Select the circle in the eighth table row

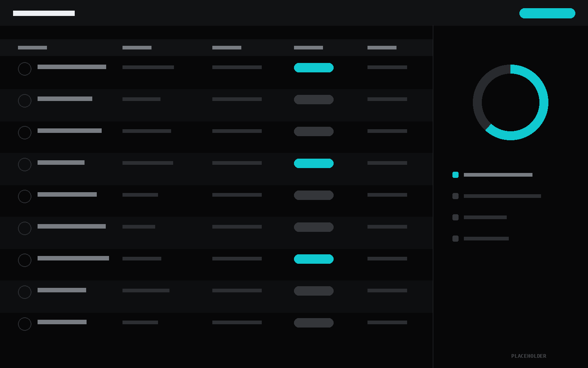click(x=24, y=292)
